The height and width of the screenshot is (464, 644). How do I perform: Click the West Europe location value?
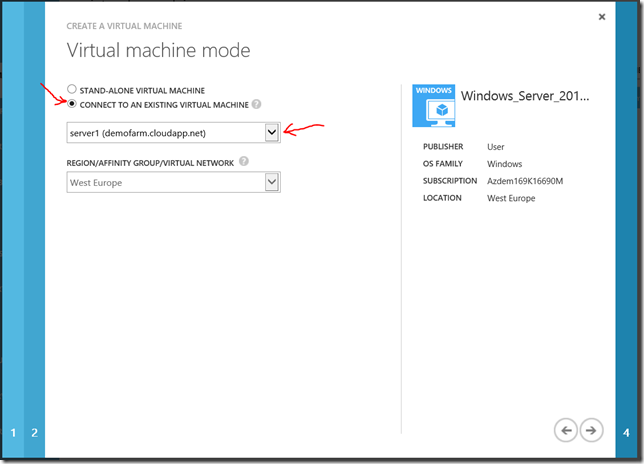coord(511,198)
